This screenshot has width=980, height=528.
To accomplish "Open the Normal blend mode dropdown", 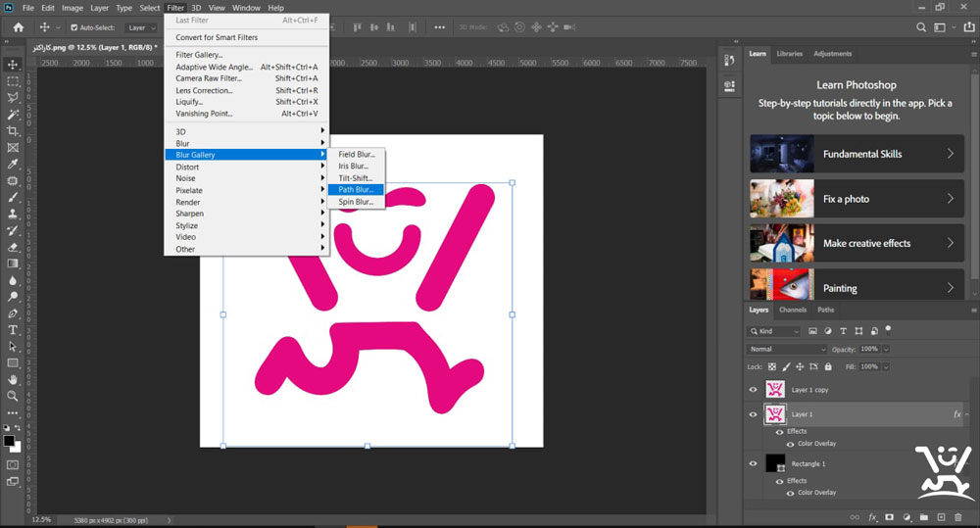I will (787, 350).
